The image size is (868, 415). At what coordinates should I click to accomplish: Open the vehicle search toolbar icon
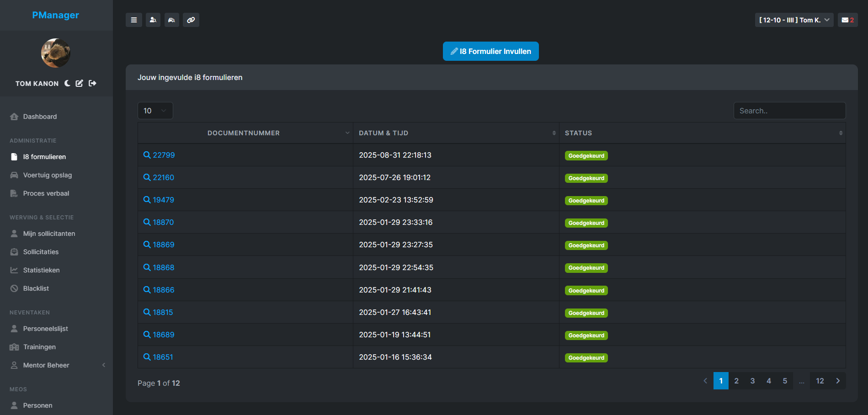[171, 20]
